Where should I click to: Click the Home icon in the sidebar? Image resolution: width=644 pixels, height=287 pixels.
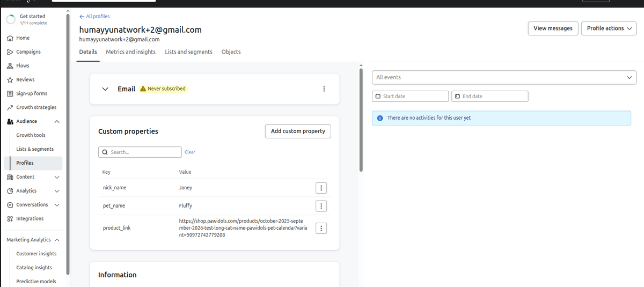tap(10, 38)
